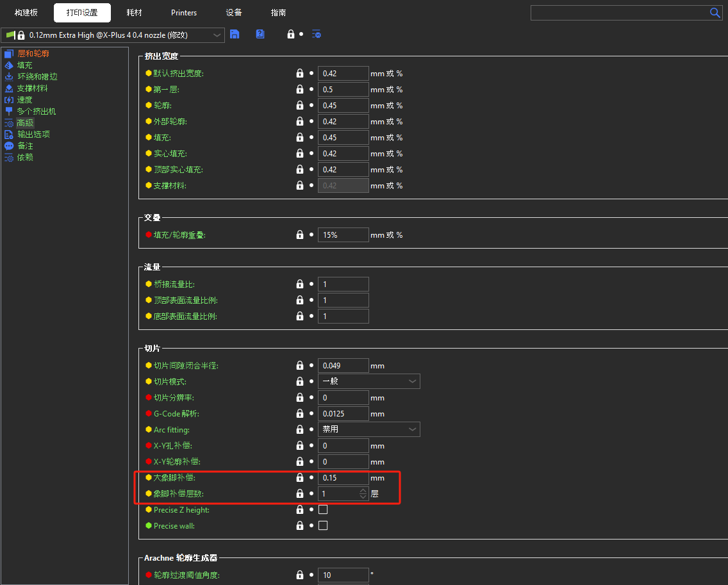The width and height of the screenshot is (728, 585).
Task: Open the 速度 page in the sidebar
Action: click(24, 100)
